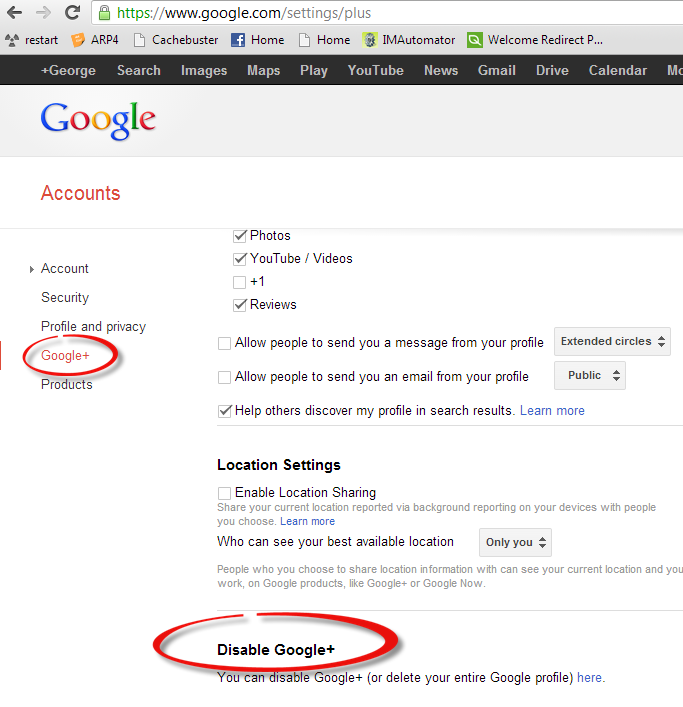Select Security in the sidebar
Screen dimensions: 683x707
[x=65, y=298]
